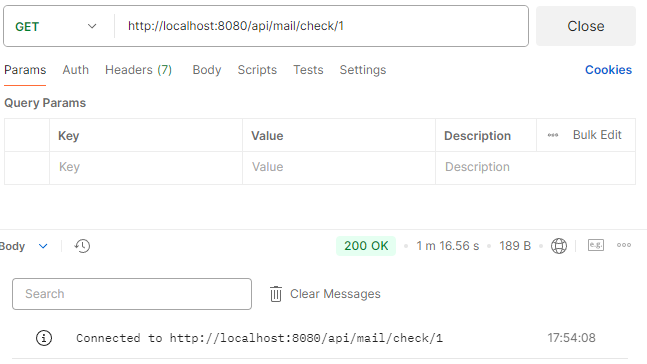This screenshot has width=647, height=364.
Task: Open the Cookies link
Action: click(608, 70)
